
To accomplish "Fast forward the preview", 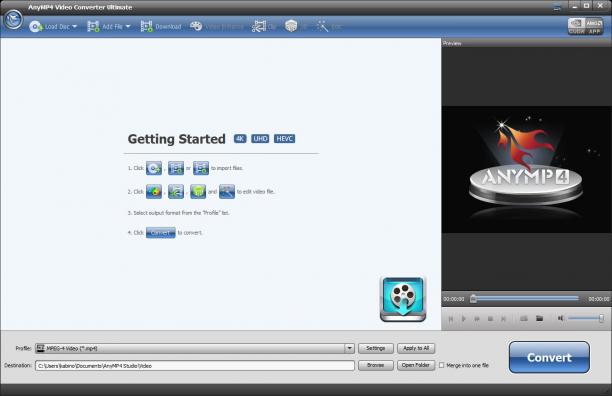I will pyautogui.click(x=477, y=319).
